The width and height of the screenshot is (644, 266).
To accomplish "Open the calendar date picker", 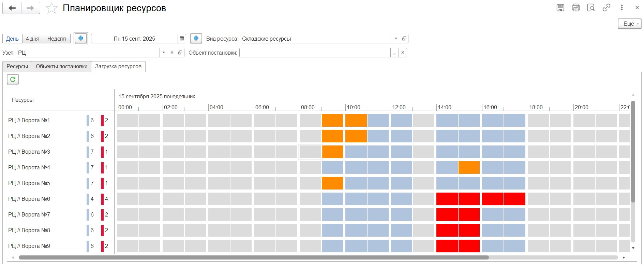I will tap(182, 39).
